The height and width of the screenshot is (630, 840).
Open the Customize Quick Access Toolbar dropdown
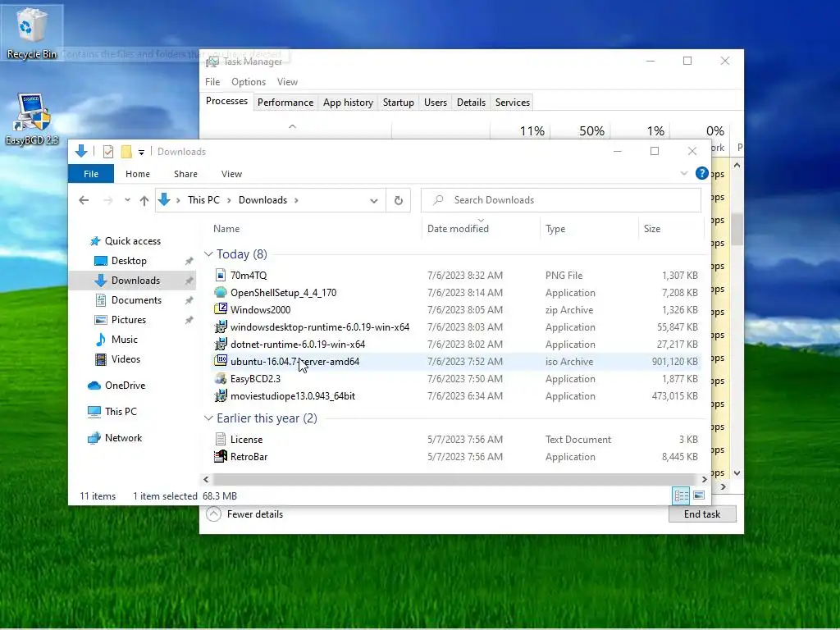141,152
